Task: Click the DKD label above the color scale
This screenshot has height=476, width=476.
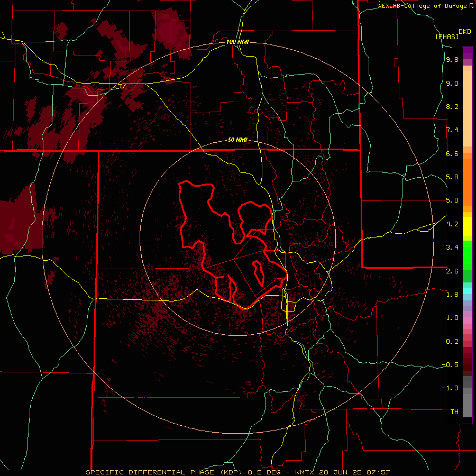Action: (465, 32)
